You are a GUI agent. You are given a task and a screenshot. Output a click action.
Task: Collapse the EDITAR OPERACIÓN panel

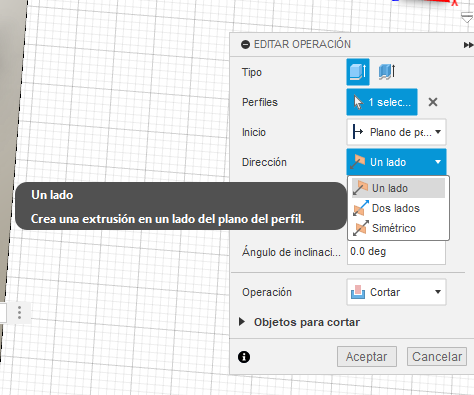245,44
